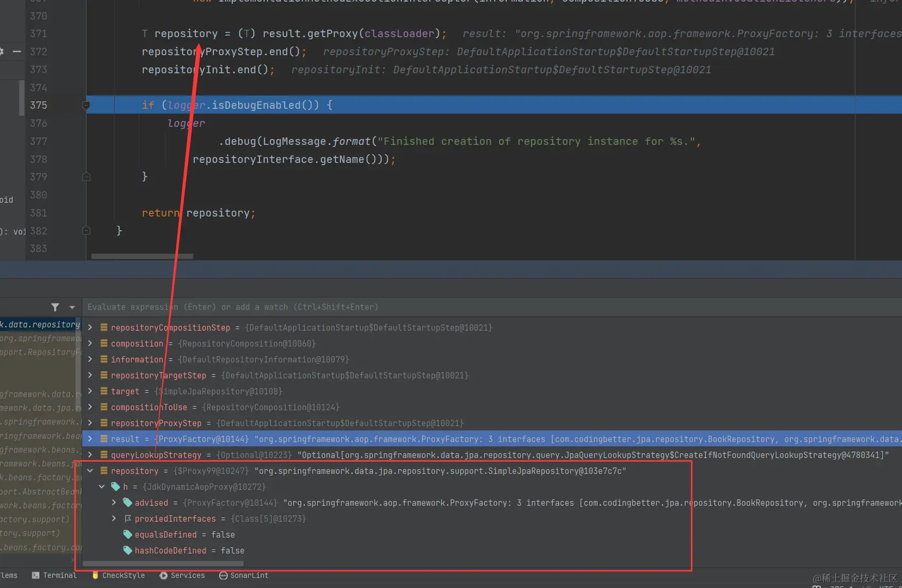The image size is (902, 588).
Task: Expand the repositoryCompositionStep variable
Action: tap(90, 327)
